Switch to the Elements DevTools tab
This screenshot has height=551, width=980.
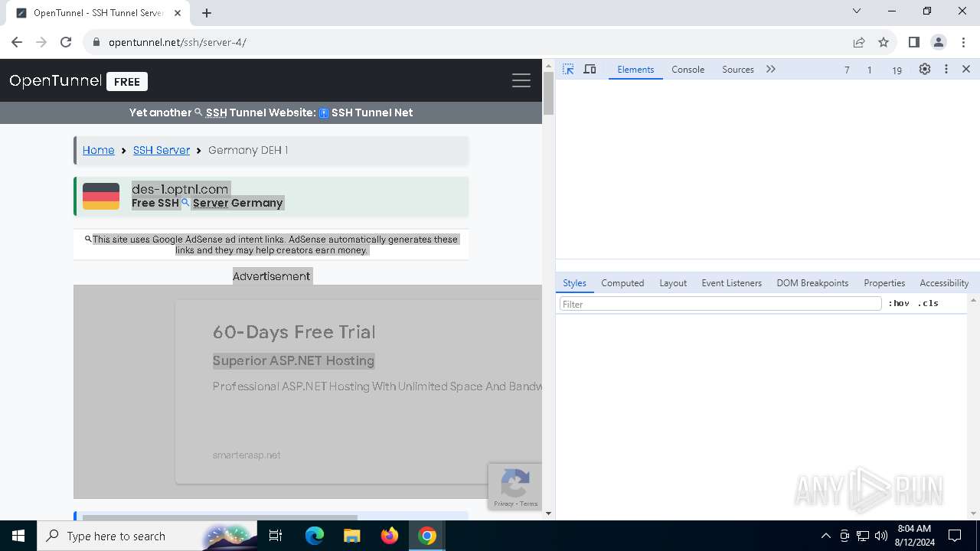pos(635,69)
